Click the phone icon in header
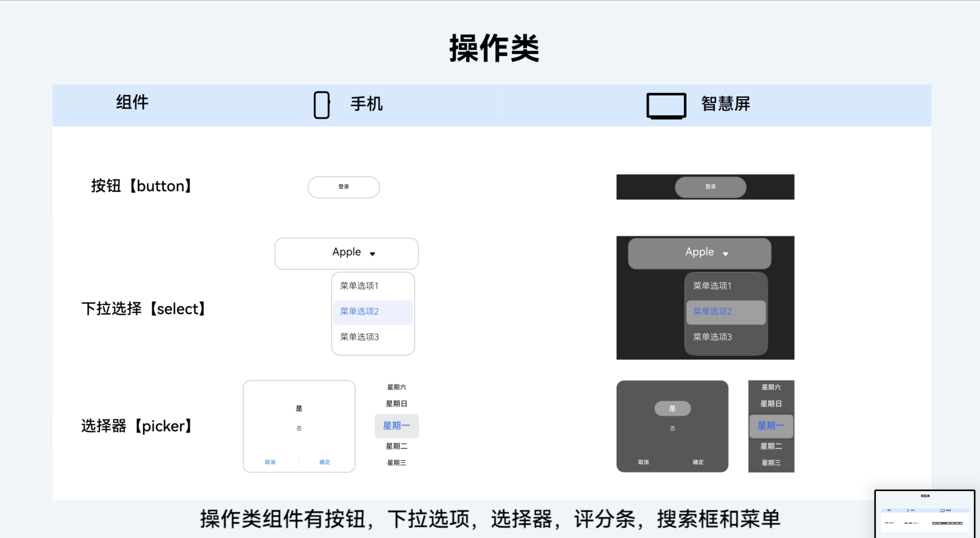This screenshot has width=980, height=538. click(x=322, y=105)
